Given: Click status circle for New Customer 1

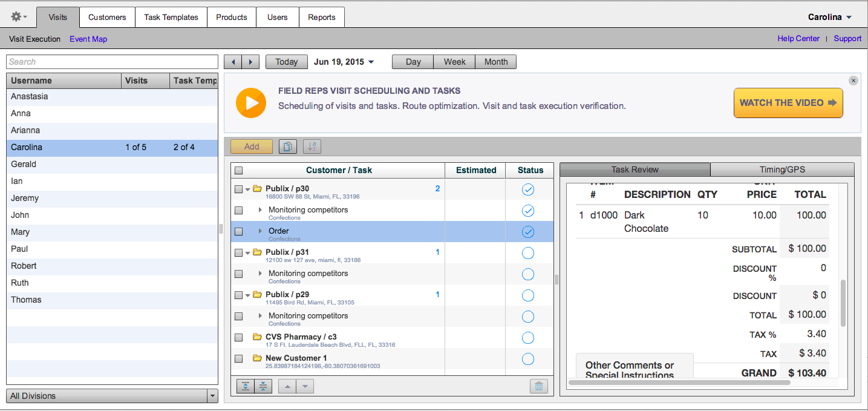Looking at the screenshot, I should point(528,359).
